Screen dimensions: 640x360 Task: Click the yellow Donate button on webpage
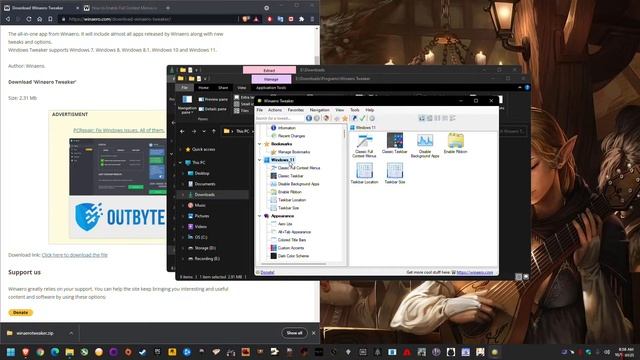point(20,312)
